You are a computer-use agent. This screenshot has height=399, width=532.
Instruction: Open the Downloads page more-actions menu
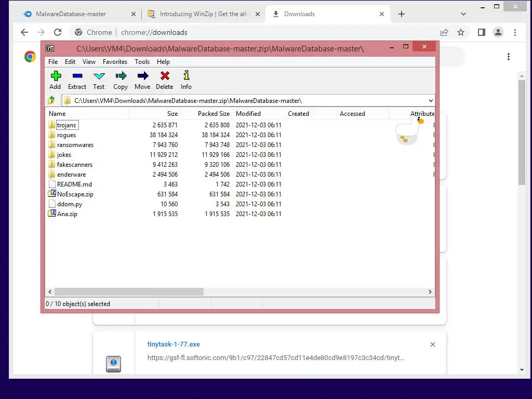[508, 57]
